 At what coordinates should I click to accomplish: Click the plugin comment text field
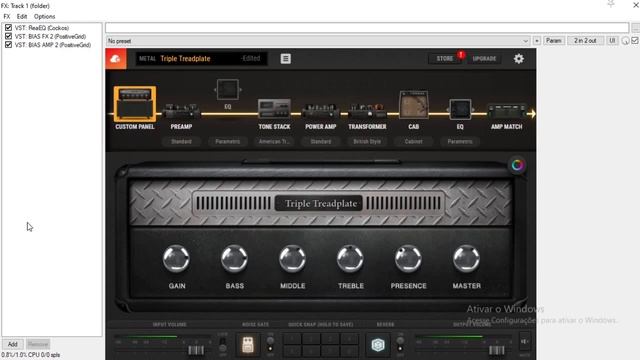[367, 28]
